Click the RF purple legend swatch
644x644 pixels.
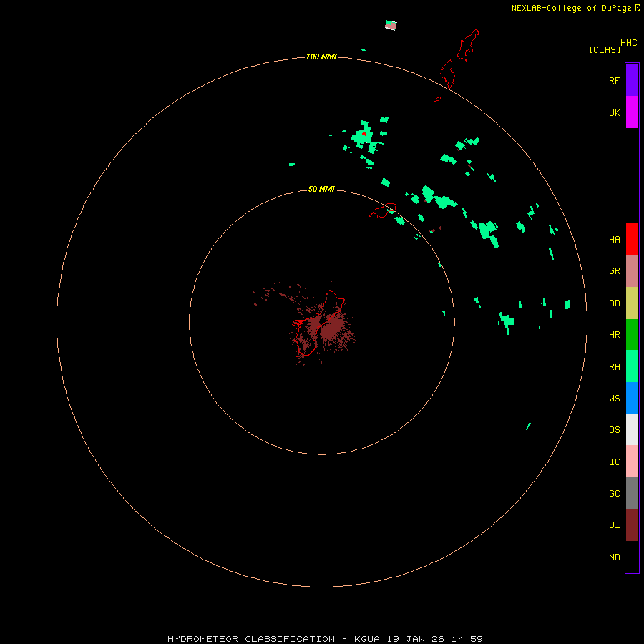(x=632, y=80)
